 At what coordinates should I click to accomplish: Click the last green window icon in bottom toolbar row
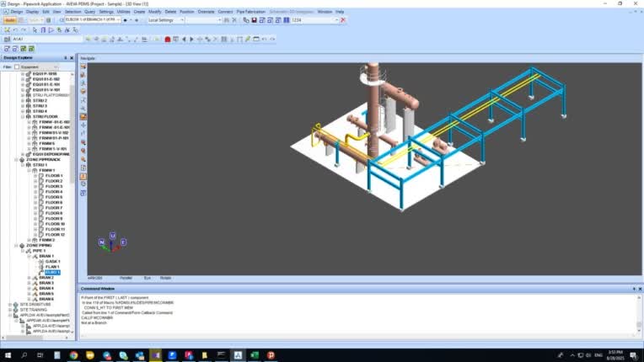(32, 49)
